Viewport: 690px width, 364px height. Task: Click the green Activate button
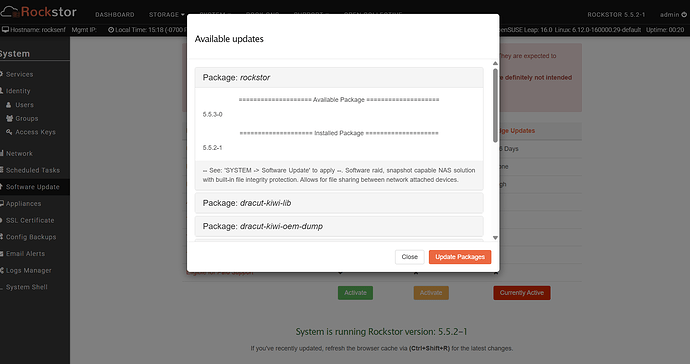[355, 293]
